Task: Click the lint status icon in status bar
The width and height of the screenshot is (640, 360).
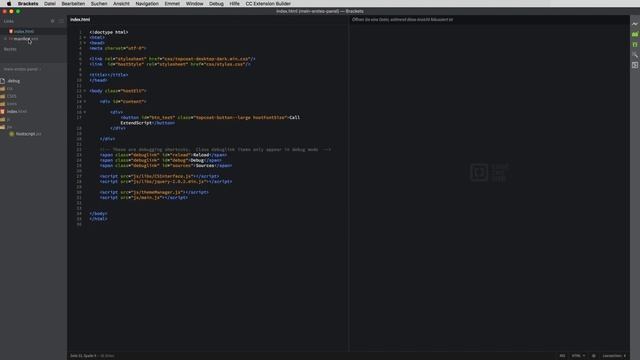Action: pos(593,356)
